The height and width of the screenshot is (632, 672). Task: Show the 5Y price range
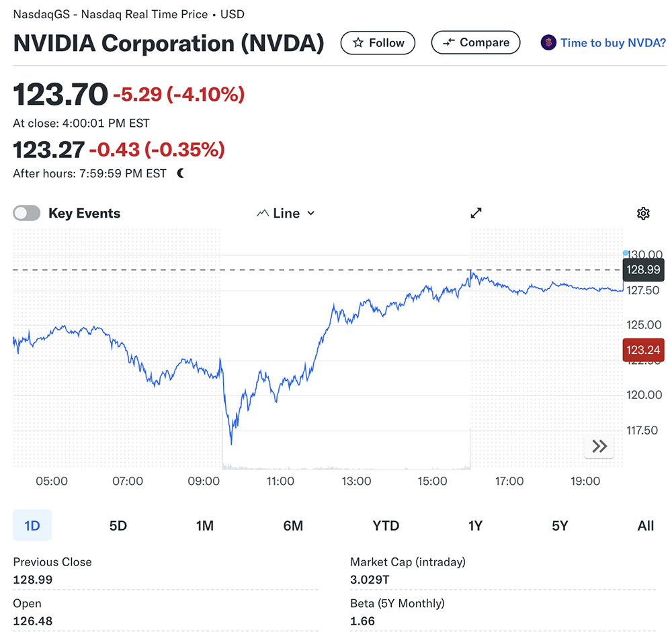(x=560, y=526)
